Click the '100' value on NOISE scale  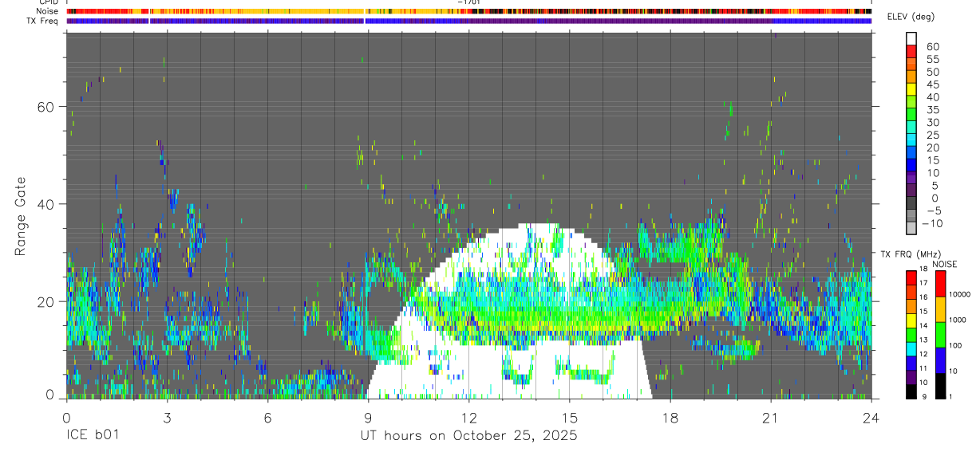tap(955, 345)
